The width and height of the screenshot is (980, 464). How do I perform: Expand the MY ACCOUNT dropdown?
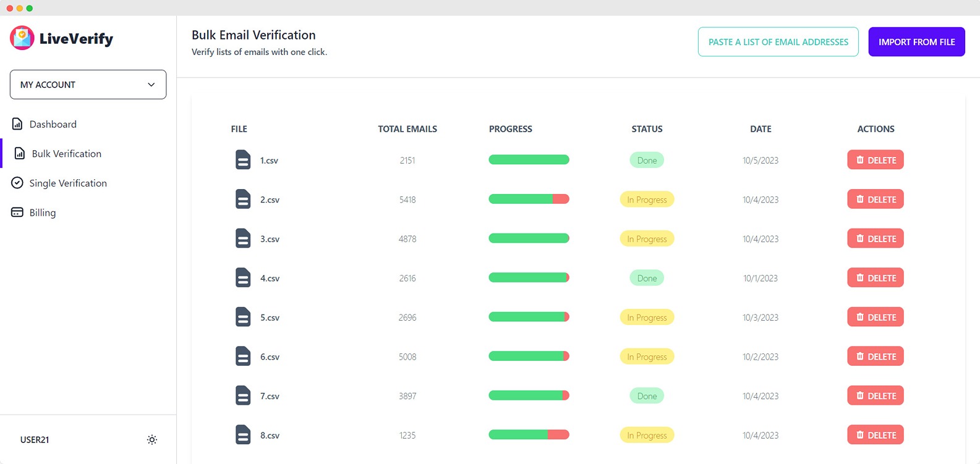coord(88,85)
